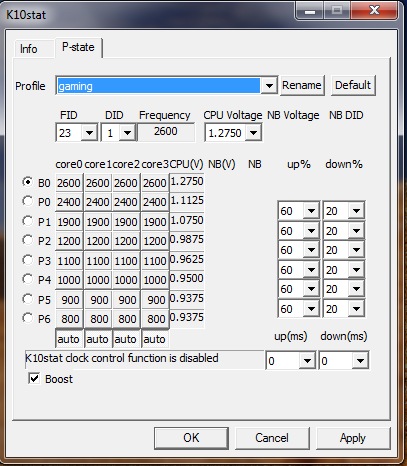Select the P5 state radio button
The width and height of the screenshot is (407, 466).
pyautogui.click(x=27, y=299)
